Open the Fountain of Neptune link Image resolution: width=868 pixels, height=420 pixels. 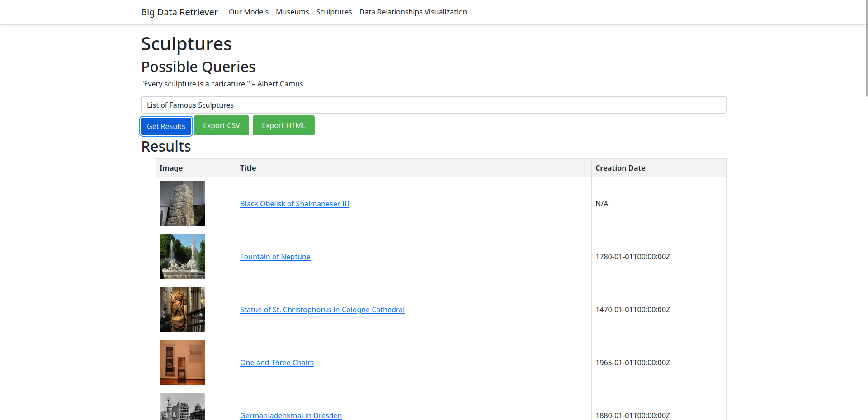[x=275, y=257]
